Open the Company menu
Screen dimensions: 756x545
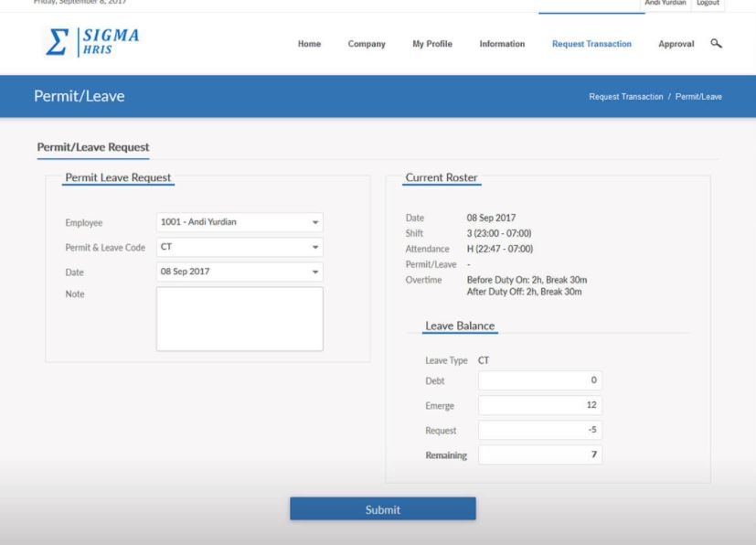[x=366, y=42]
